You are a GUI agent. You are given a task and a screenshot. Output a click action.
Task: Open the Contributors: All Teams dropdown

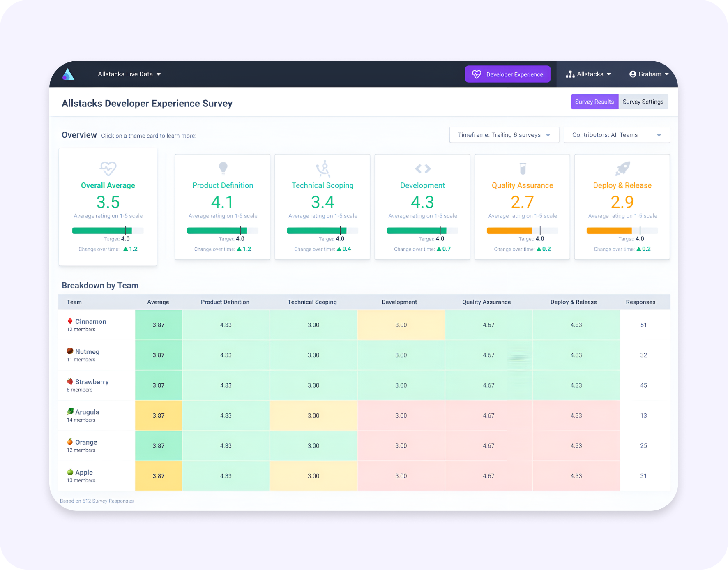(x=617, y=135)
